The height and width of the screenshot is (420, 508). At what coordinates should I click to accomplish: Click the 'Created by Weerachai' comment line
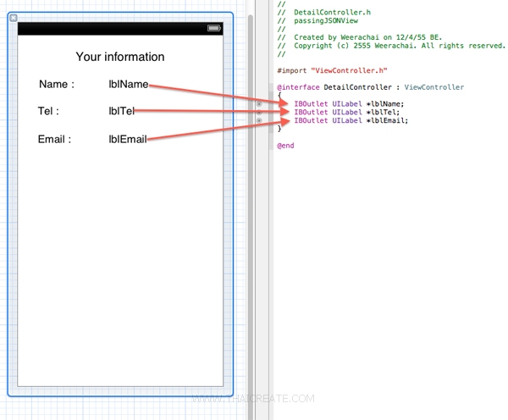pyautogui.click(x=360, y=37)
